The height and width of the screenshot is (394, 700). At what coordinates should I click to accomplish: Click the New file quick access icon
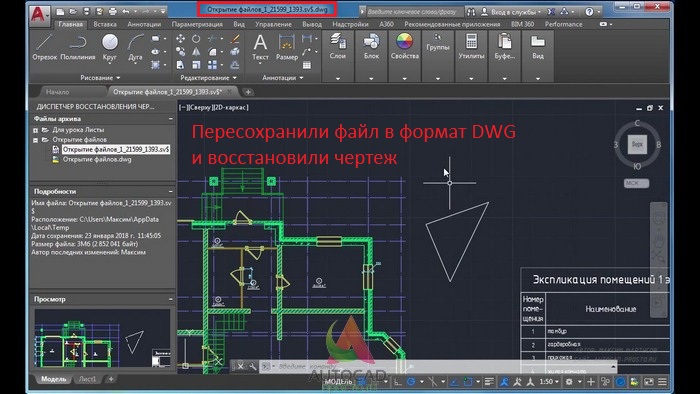click(x=60, y=11)
